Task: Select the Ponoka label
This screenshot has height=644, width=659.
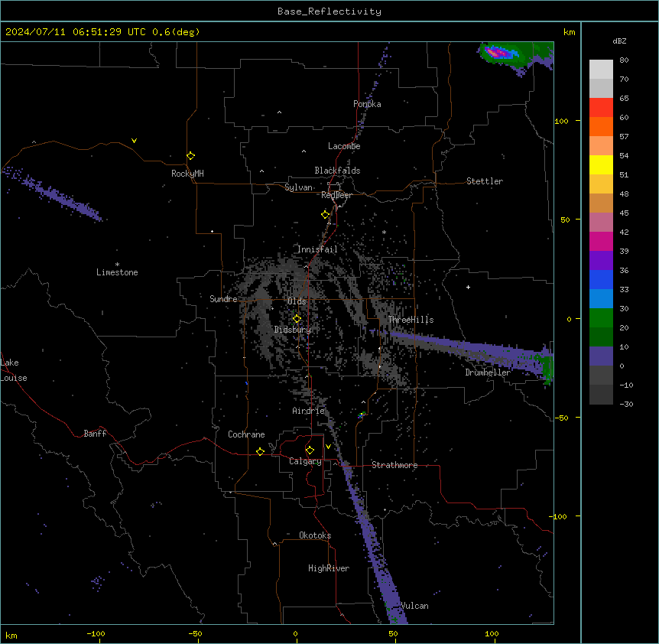Action: point(367,104)
